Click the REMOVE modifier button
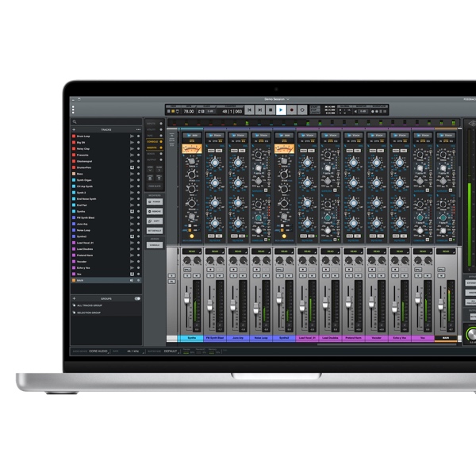 tap(155, 211)
